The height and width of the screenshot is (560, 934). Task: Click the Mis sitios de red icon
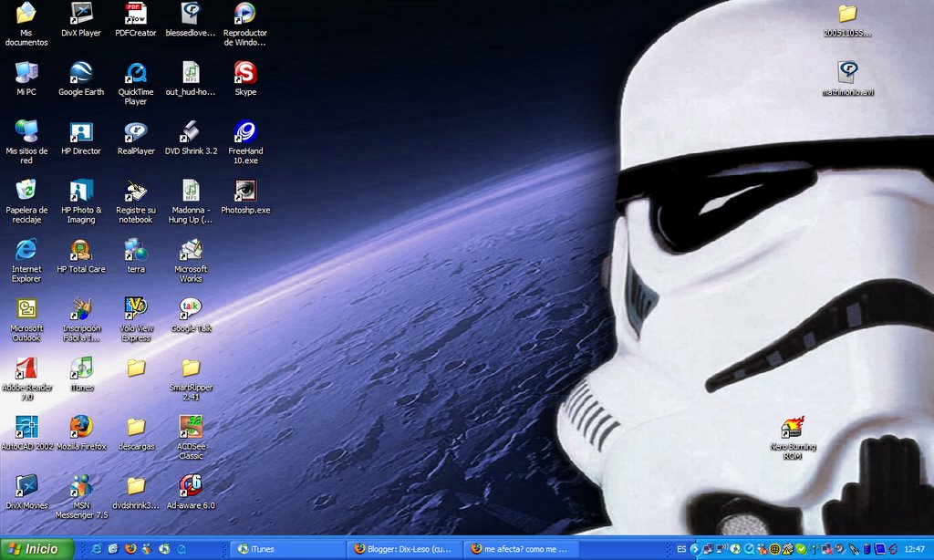coord(26,131)
